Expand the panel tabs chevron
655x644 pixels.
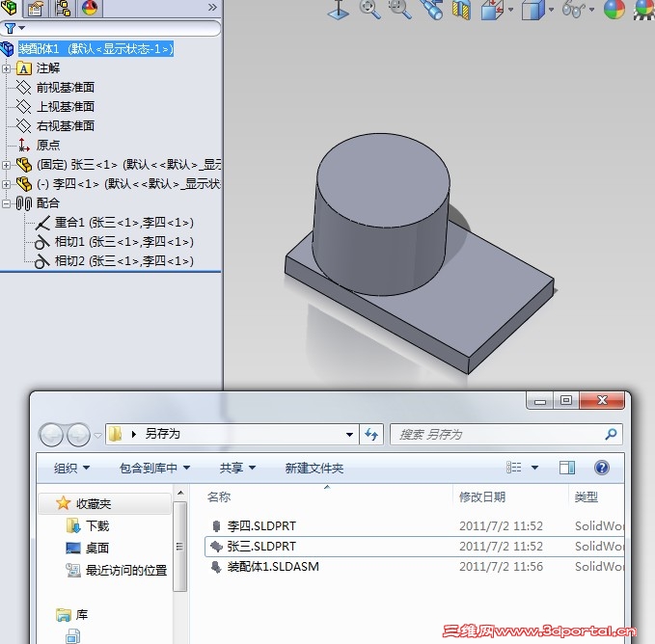(x=212, y=7)
